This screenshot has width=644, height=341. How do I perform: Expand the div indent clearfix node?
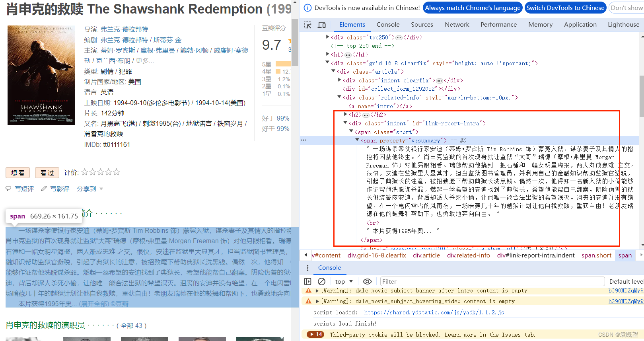(339, 80)
